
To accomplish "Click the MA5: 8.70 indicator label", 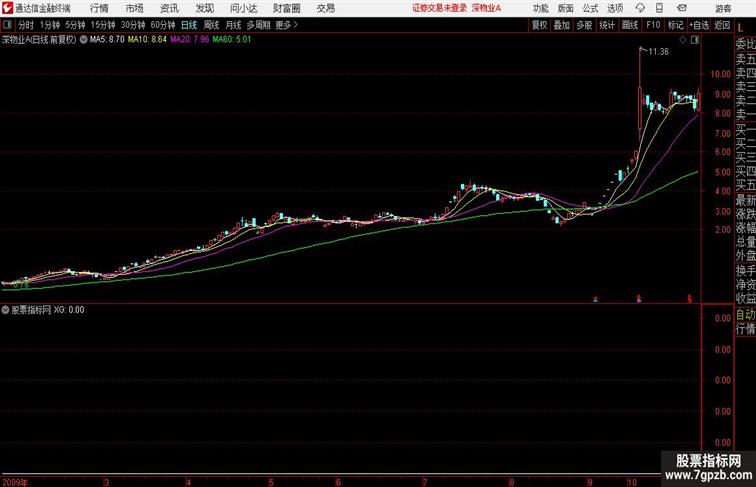I will pos(107,40).
